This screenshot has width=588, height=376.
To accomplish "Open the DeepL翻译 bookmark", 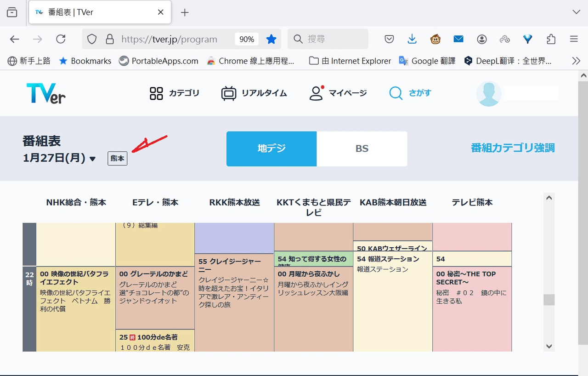I will click(508, 61).
